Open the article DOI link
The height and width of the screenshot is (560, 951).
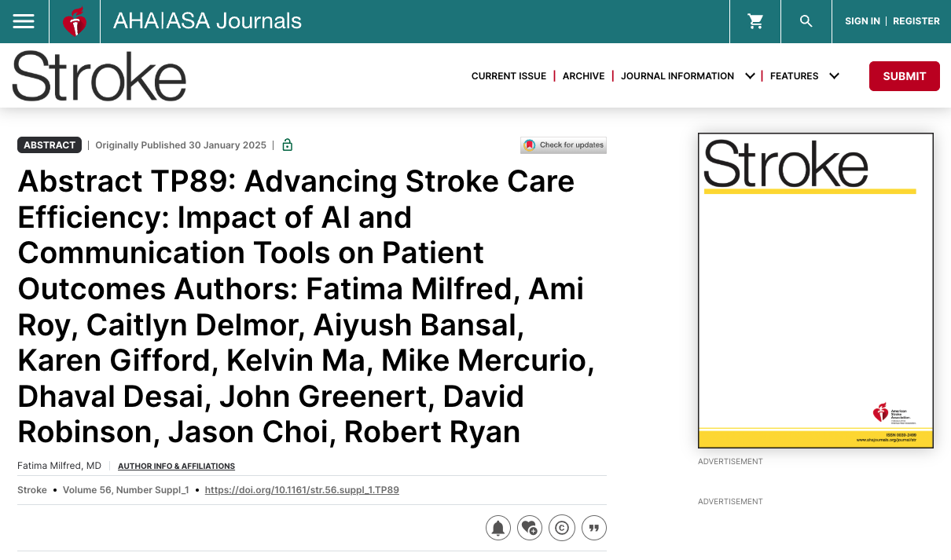pos(302,490)
